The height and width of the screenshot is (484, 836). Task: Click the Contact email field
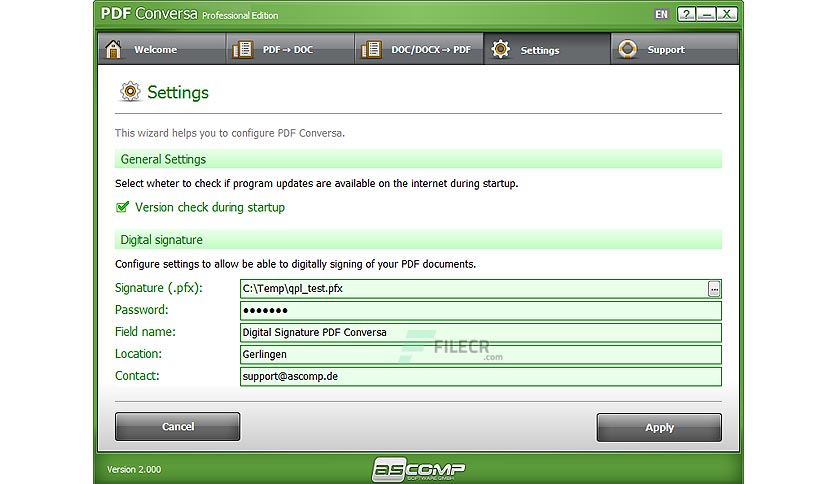[481, 376]
